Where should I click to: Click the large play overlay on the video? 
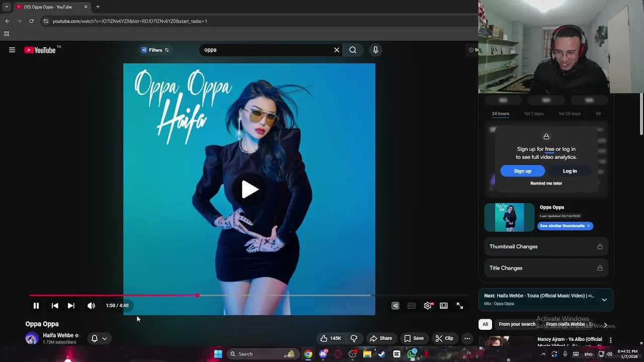coord(250,190)
